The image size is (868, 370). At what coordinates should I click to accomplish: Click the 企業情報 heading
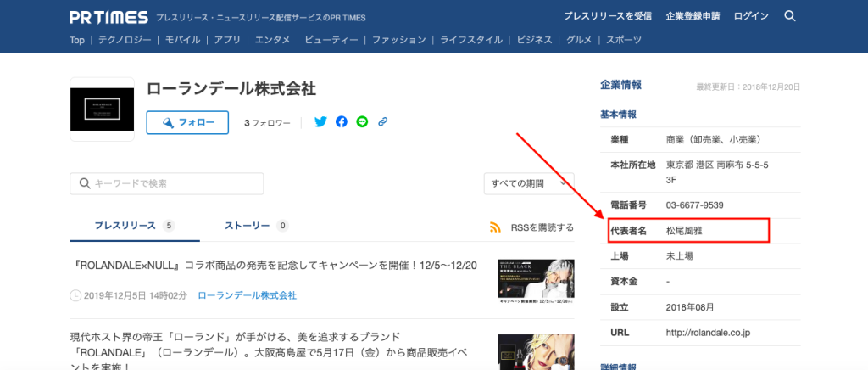coord(620,86)
